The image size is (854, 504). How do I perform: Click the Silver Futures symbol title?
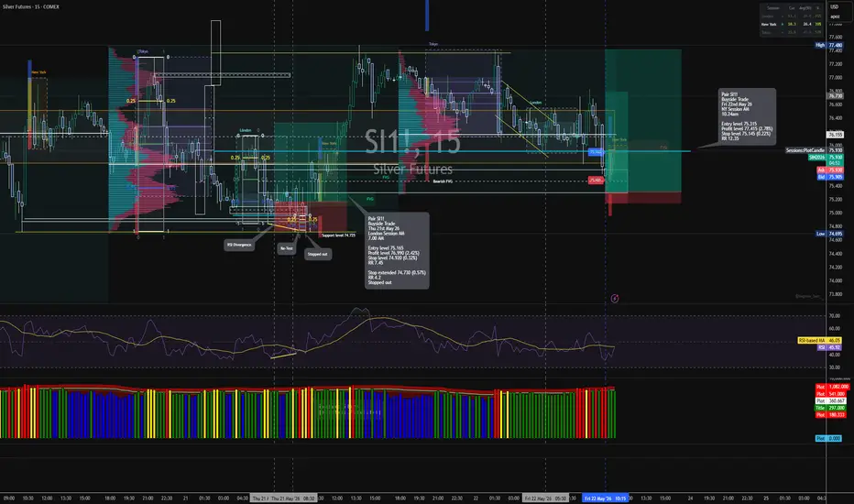click(x=30, y=7)
